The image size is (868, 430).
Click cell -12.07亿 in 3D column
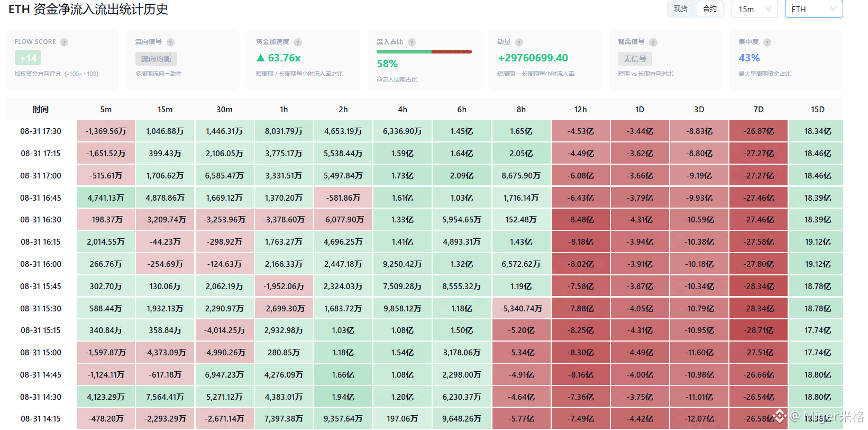click(699, 418)
